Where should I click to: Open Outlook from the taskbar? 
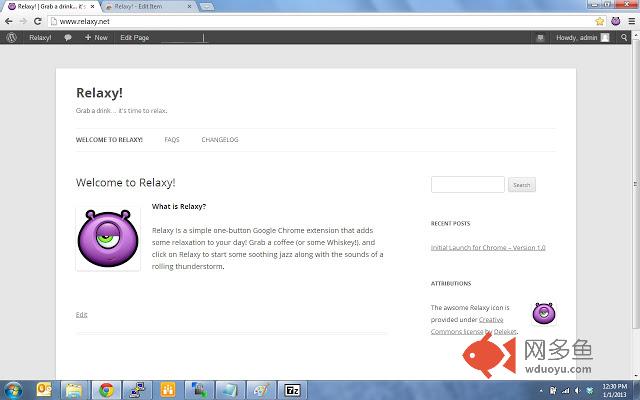click(x=44, y=390)
